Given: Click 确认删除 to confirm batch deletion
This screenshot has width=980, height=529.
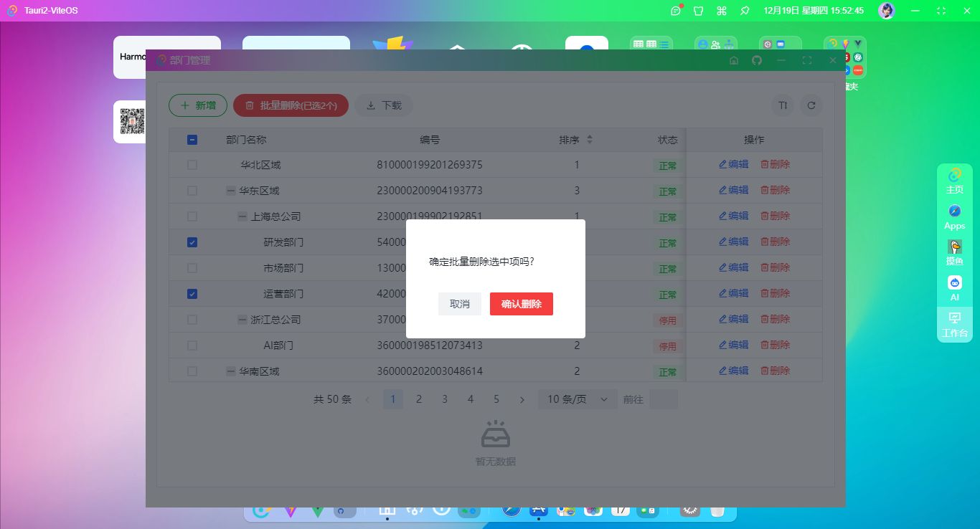Looking at the screenshot, I should pos(522,304).
